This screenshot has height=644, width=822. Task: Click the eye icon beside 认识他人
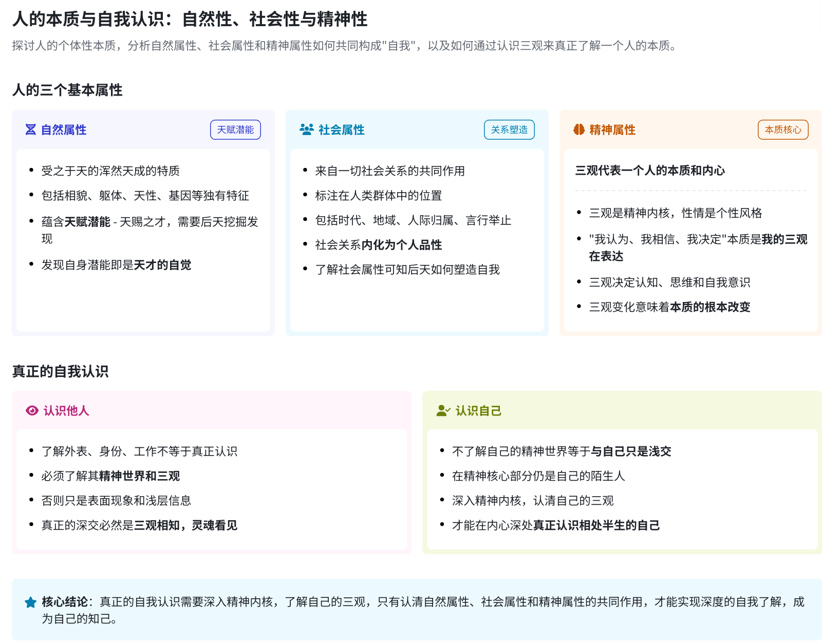(x=32, y=411)
